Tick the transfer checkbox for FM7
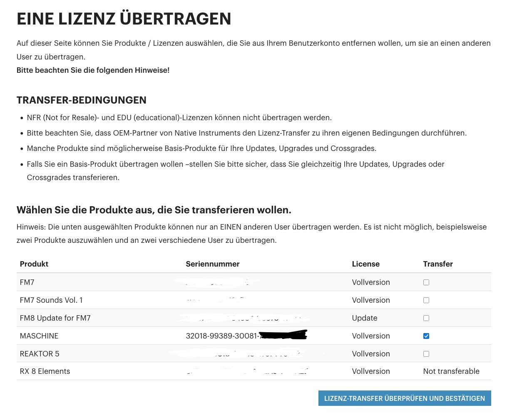 tap(426, 282)
